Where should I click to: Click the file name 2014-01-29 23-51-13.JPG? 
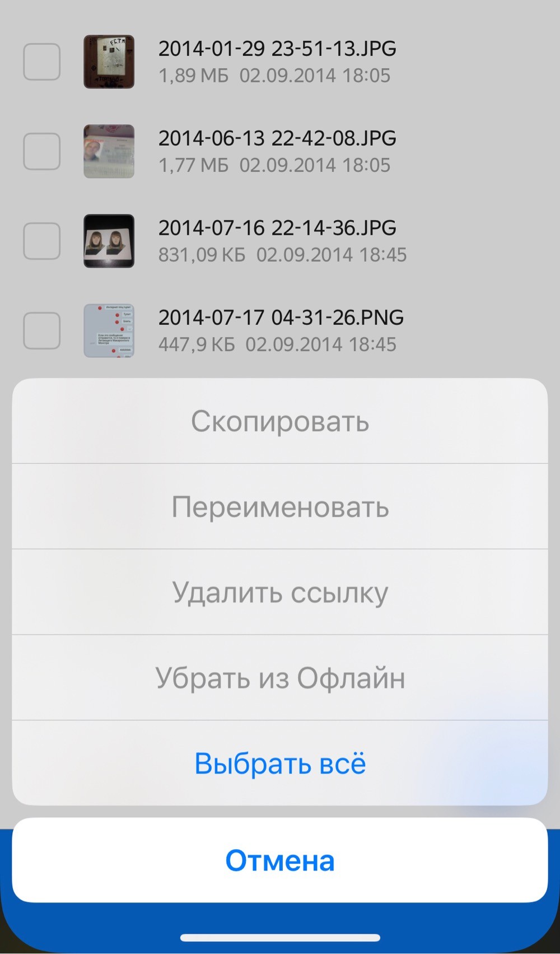pyautogui.click(x=277, y=49)
